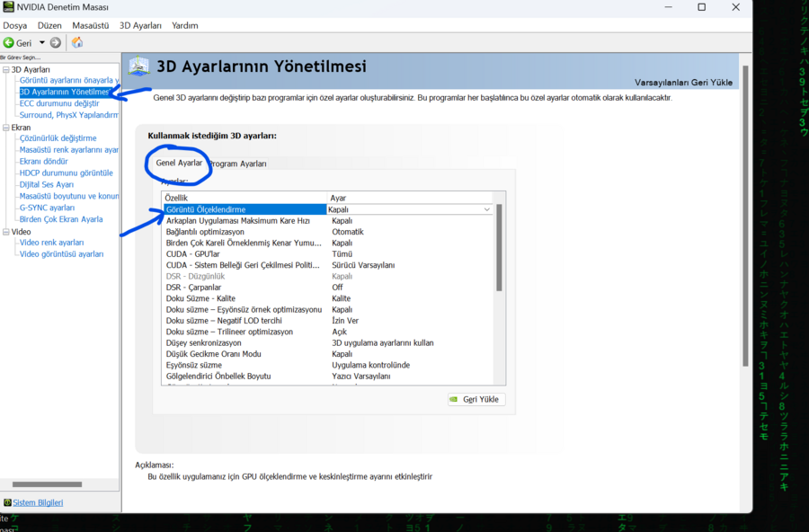The image size is (809, 532).
Task: Go to the Home icon in toolbar
Action: pos(77,42)
